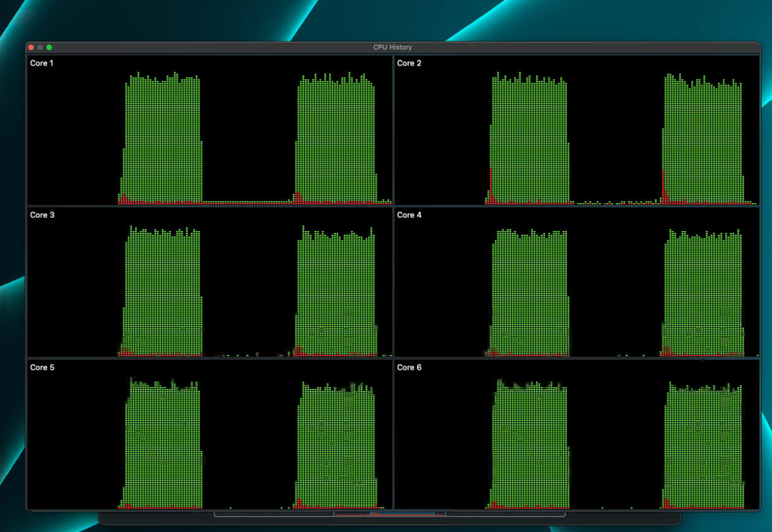Screen dimensions: 772x532
Task: Select the Core 4 label
Action: (x=409, y=215)
